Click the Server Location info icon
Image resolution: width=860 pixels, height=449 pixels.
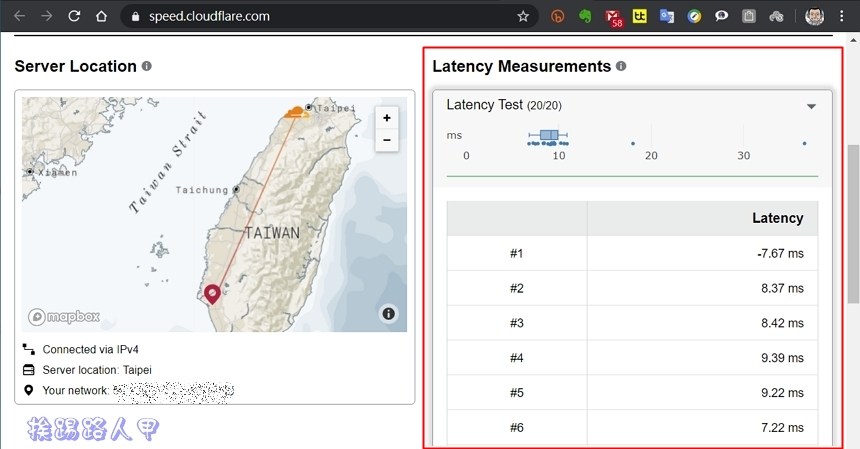click(147, 66)
